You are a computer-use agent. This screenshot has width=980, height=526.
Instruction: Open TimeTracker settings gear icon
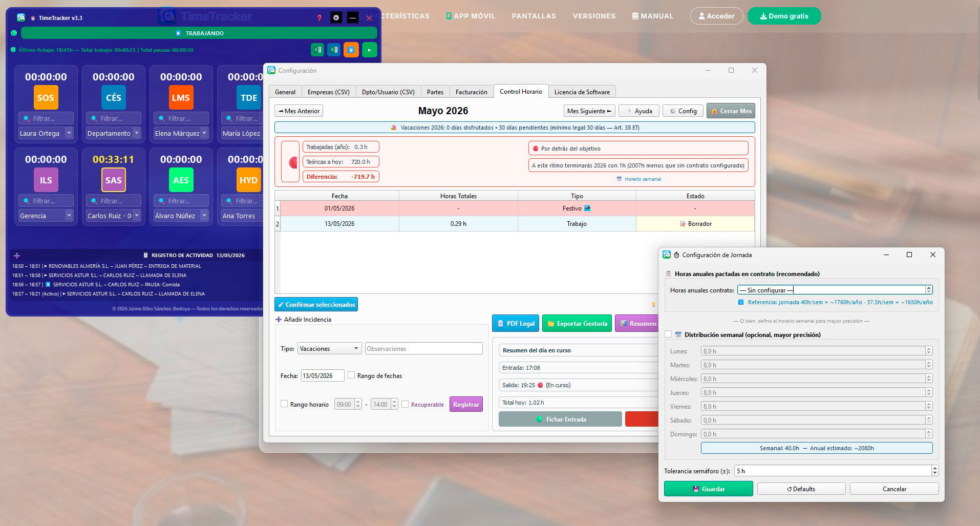coord(336,18)
